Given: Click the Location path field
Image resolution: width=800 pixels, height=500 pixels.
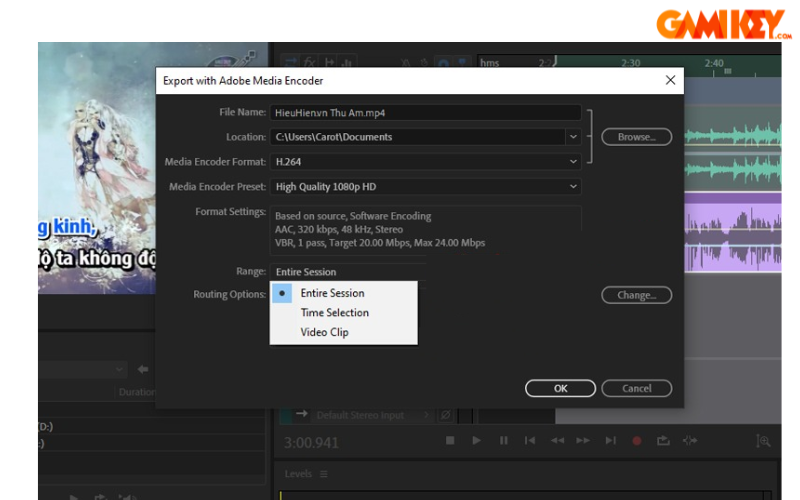Looking at the screenshot, I should click(x=417, y=137).
